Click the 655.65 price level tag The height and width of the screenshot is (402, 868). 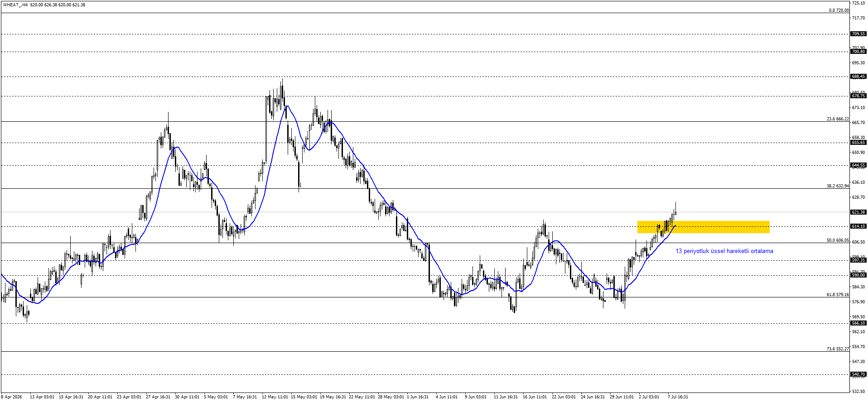(858, 143)
